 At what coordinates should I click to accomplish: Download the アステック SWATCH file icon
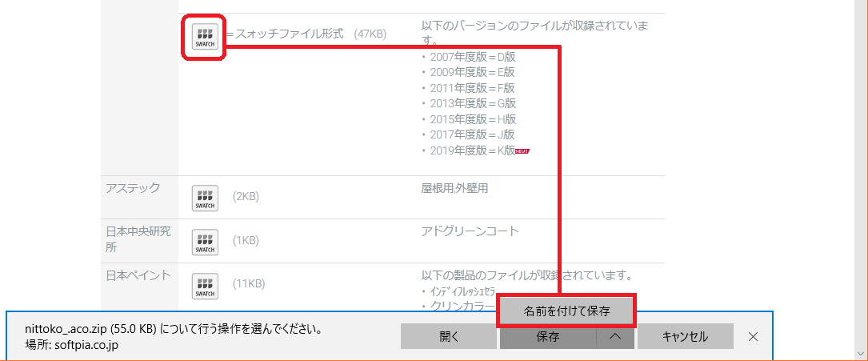tap(205, 198)
